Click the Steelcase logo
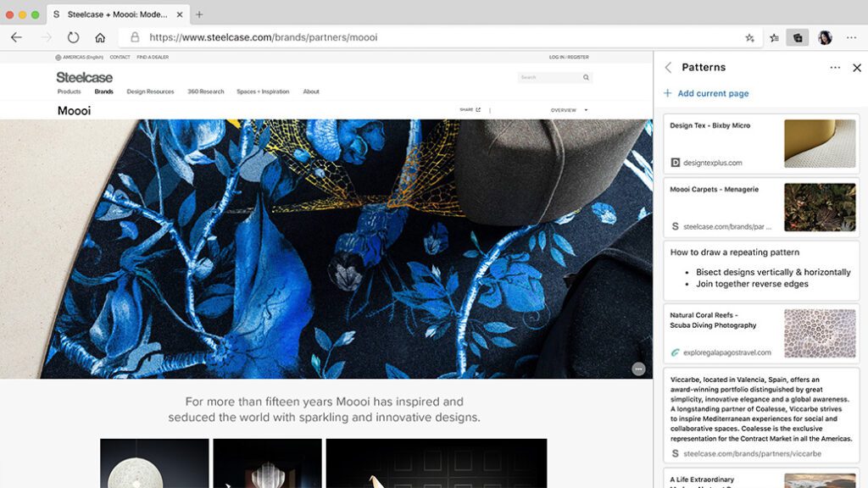 pos(84,77)
